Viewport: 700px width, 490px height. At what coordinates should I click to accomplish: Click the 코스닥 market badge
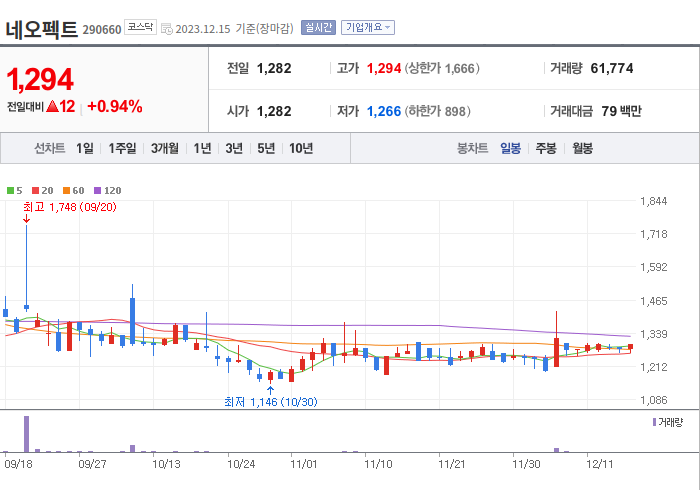140,27
